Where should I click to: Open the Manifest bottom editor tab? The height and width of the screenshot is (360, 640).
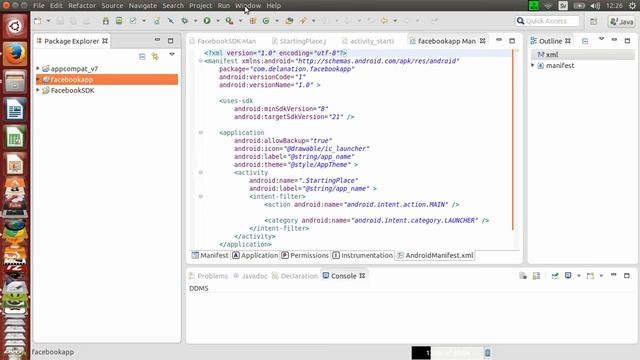210,256
